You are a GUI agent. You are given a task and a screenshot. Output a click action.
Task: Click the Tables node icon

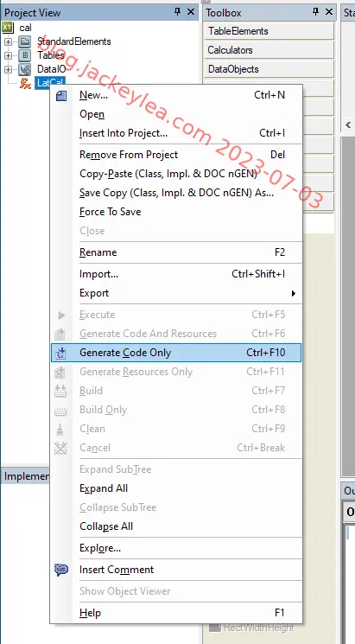[x=25, y=55]
